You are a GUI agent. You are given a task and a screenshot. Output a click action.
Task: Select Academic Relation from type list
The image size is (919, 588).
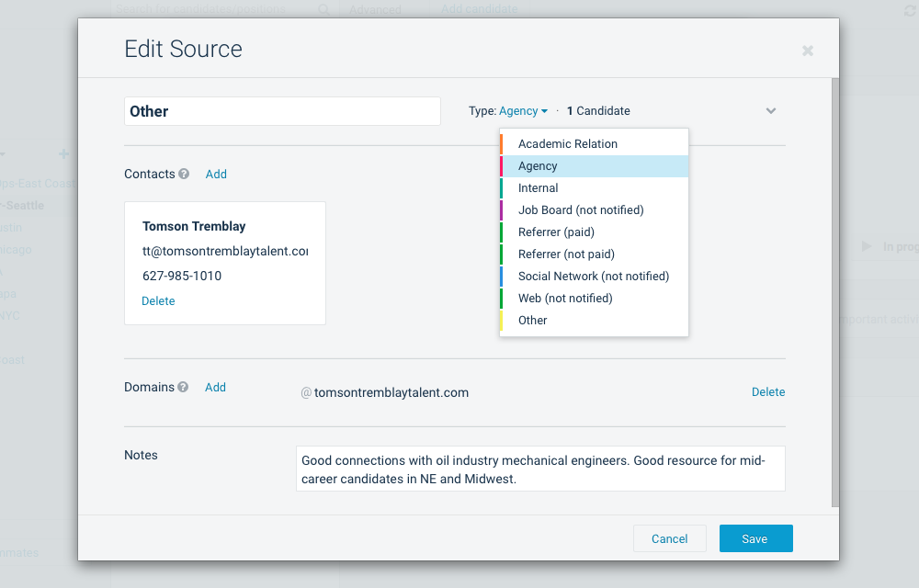coord(567,144)
